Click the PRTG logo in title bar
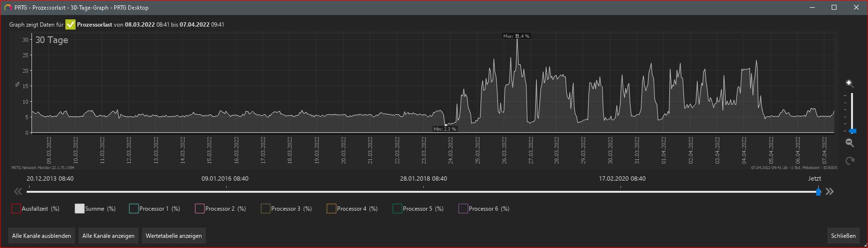 click(8, 7)
